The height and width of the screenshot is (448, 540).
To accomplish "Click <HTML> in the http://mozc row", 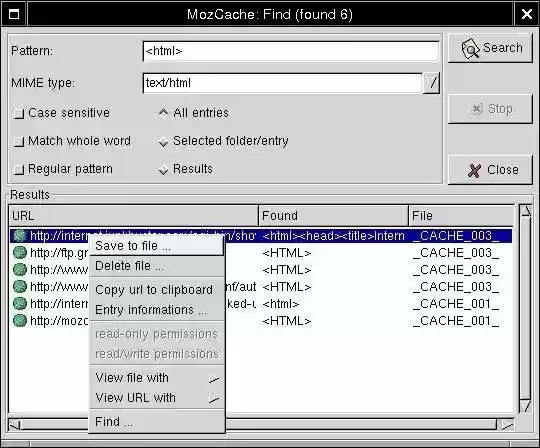I will (x=287, y=321).
